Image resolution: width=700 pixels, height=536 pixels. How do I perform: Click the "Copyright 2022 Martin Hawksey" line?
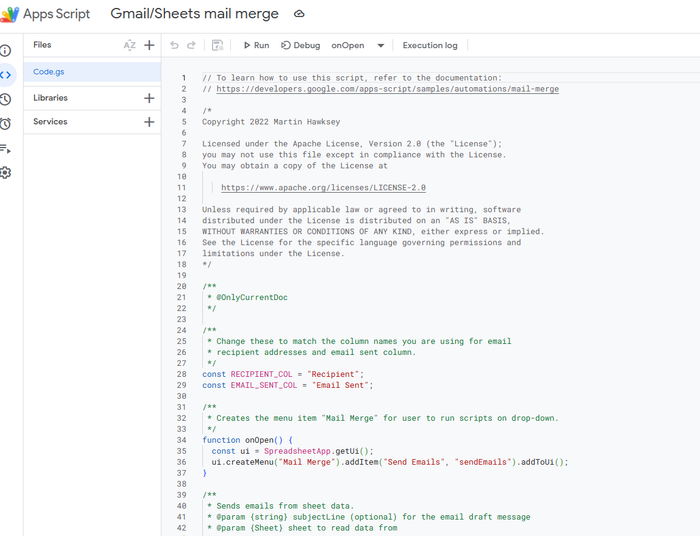[271, 122]
